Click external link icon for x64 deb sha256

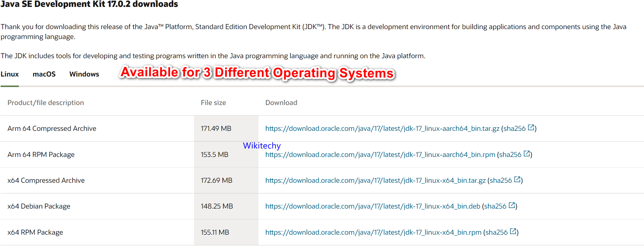511,205
